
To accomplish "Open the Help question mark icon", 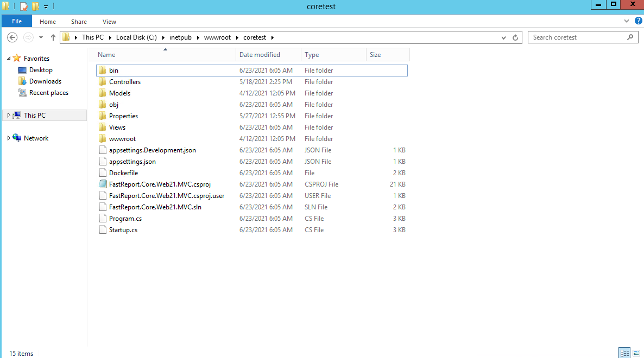I will [638, 21].
